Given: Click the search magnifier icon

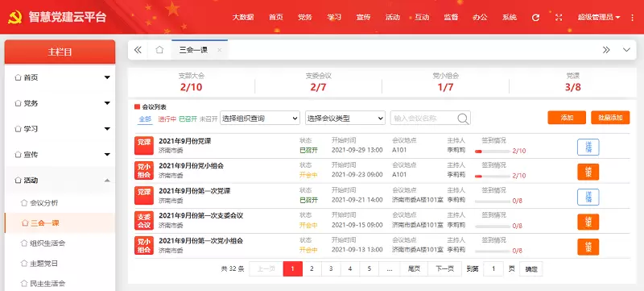Looking at the screenshot, I should [463, 118].
